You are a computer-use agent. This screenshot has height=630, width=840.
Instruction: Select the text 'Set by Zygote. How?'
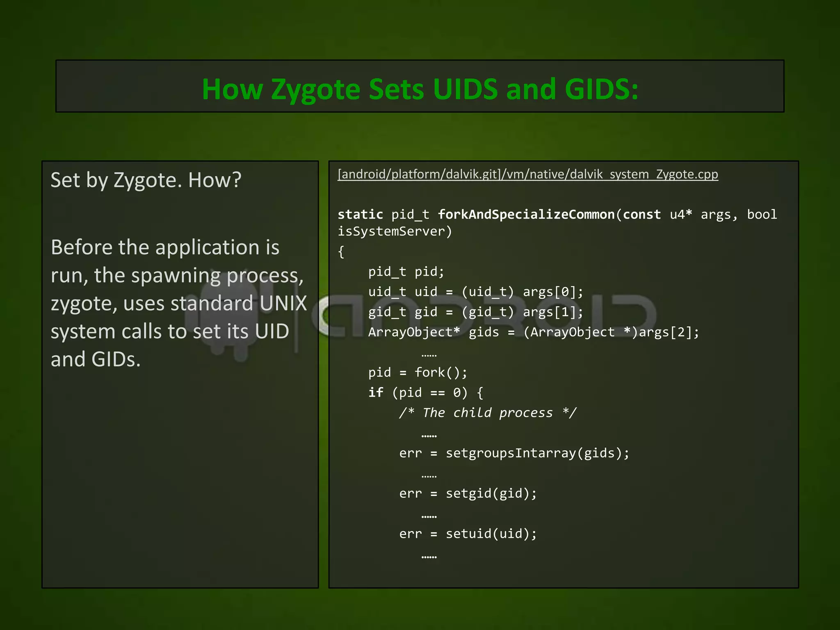[146, 180]
